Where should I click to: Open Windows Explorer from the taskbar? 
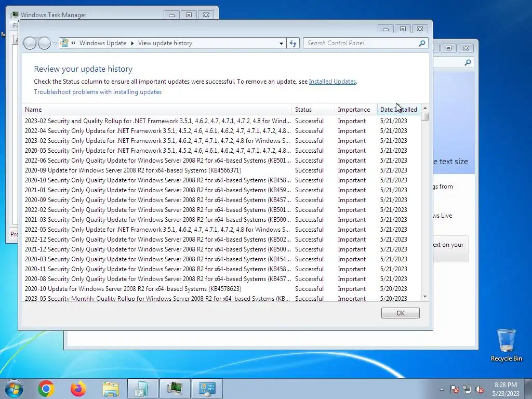(111, 389)
